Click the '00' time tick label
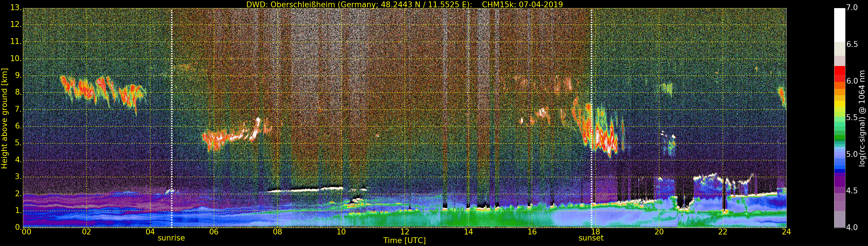The height and width of the screenshot is (246, 868). coord(27,232)
